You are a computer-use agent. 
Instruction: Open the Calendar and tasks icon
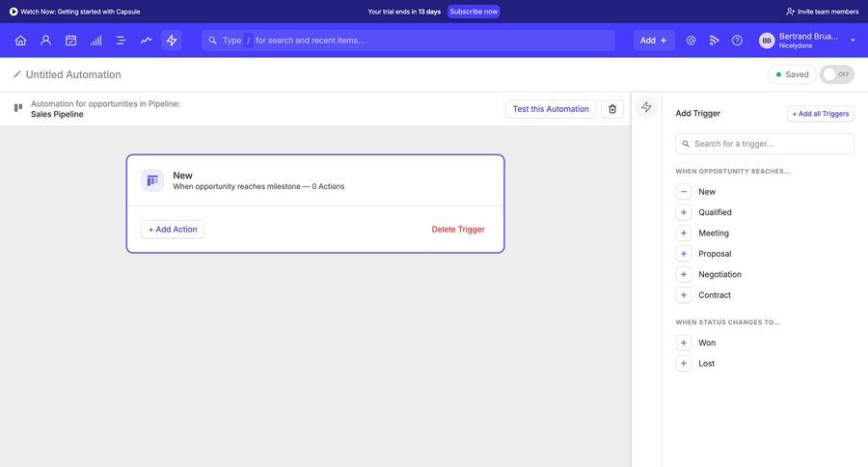pyautogui.click(x=70, y=41)
